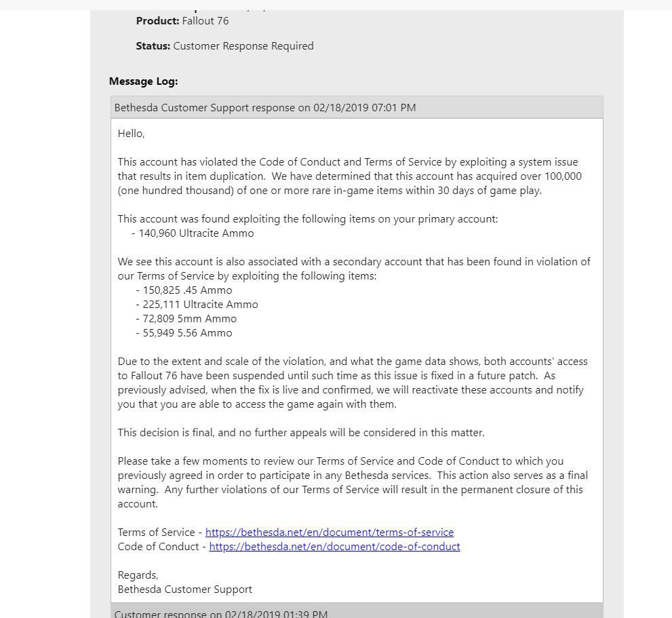This screenshot has height=618, width=672.
Task: Click the Hello greeting in message
Action: tap(131, 134)
